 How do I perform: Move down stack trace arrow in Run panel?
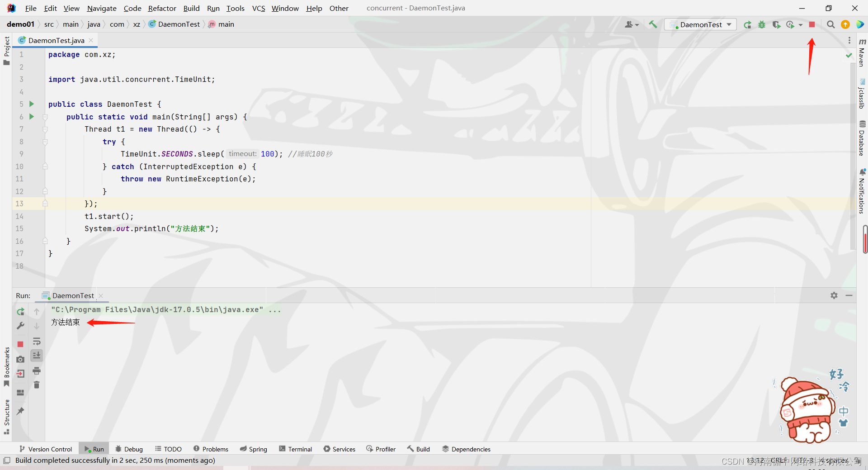[37, 326]
